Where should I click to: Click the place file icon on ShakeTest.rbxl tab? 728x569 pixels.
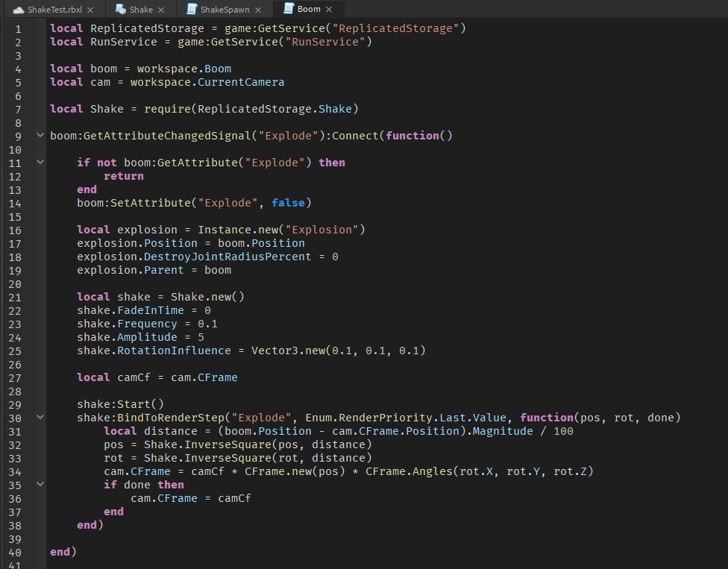19,10
